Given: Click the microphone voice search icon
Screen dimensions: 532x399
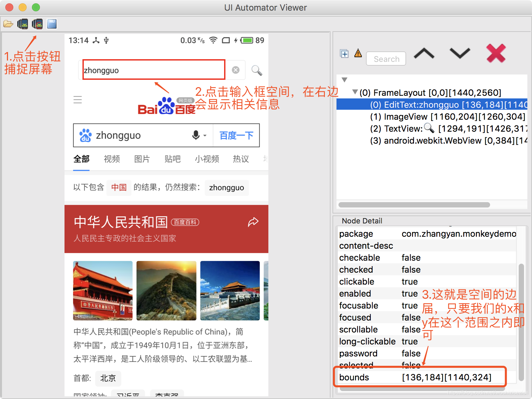Looking at the screenshot, I should point(196,135).
